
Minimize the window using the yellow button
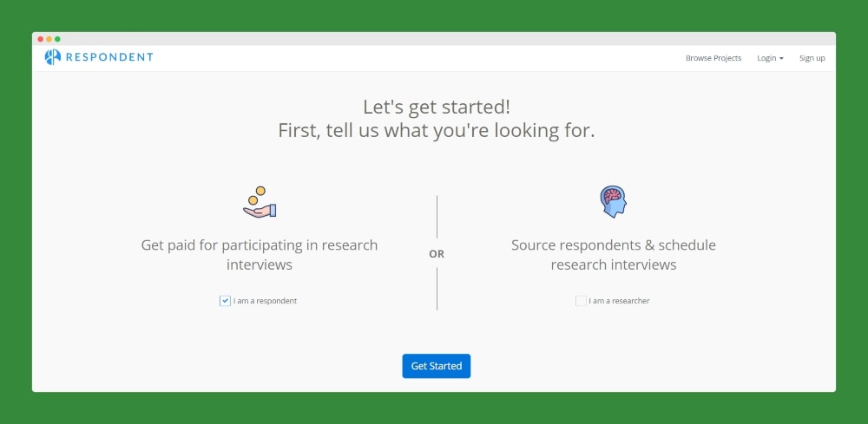click(49, 39)
